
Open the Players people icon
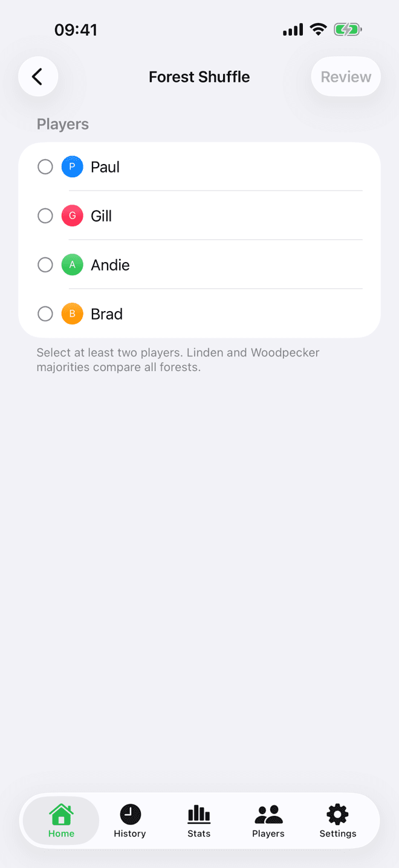pyautogui.click(x=268, y=814)
